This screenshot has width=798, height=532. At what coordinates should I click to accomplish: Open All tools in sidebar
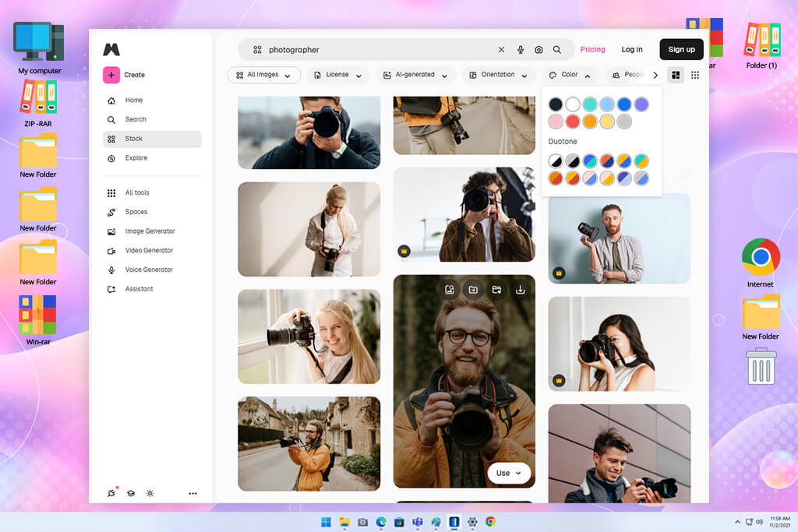[152, 192]
